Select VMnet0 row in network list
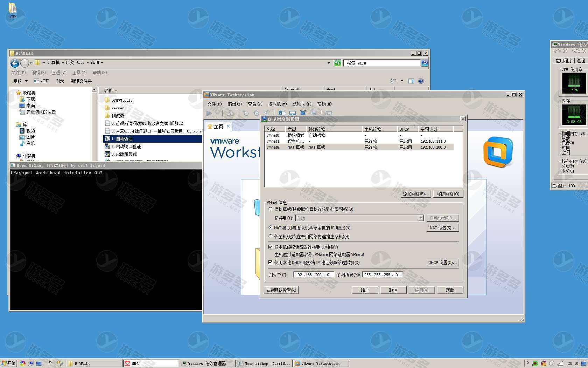Screen dimensions: 588x368 359,135
